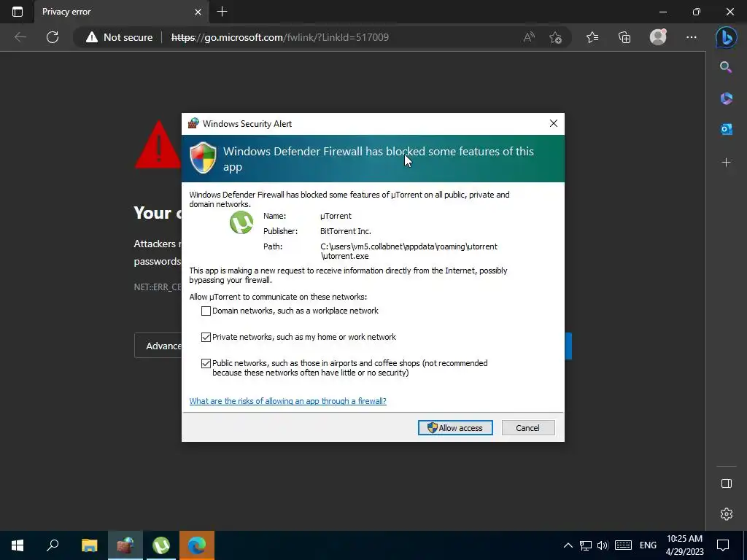Open the sidebar Search icon
Viewport: 747px width, 560px height.
[x=726, y=67]
